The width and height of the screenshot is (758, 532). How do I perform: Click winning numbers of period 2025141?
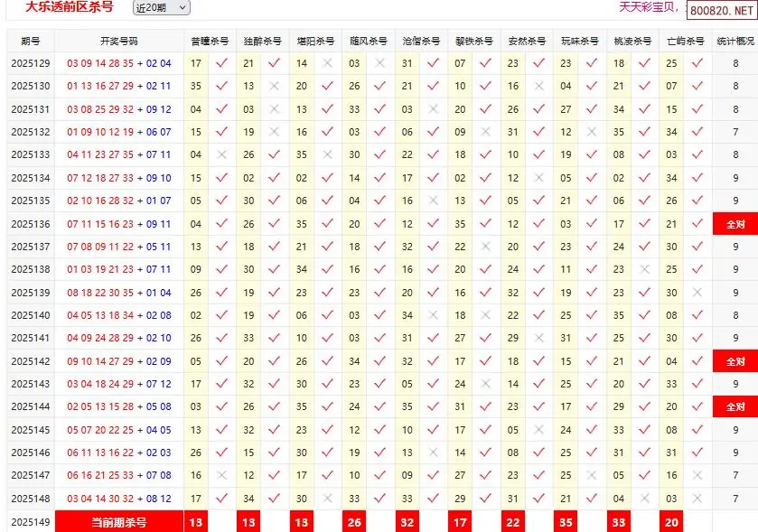click(118, 338)
